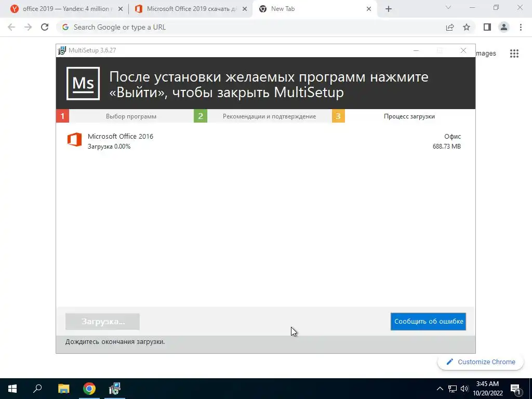Click the share page icon in address bar
532x399 pixels.
[450, 27]
